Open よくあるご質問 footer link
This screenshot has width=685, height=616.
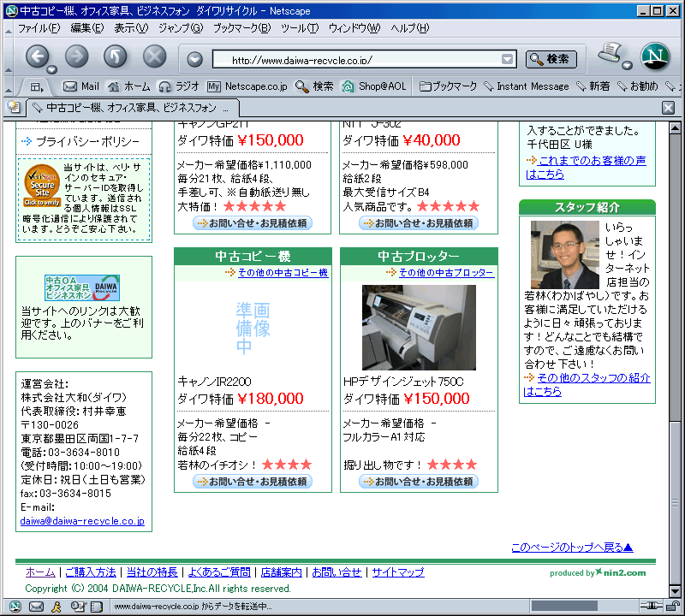click(219, 572)
